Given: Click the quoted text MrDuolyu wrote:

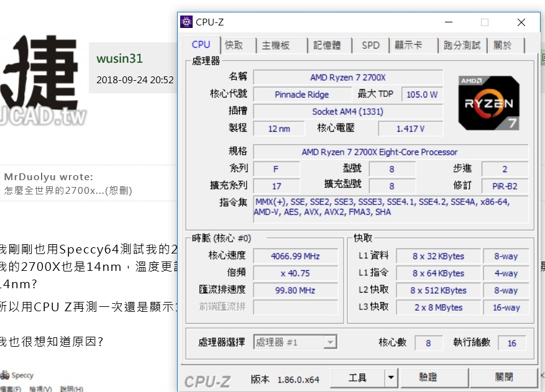Looking at the screenshot, I should [48, 177].
